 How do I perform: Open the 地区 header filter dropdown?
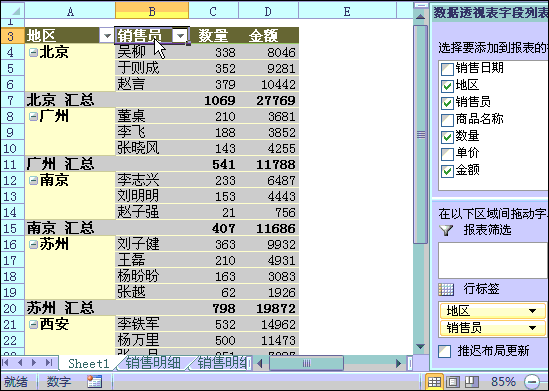(x=107, y=35)
